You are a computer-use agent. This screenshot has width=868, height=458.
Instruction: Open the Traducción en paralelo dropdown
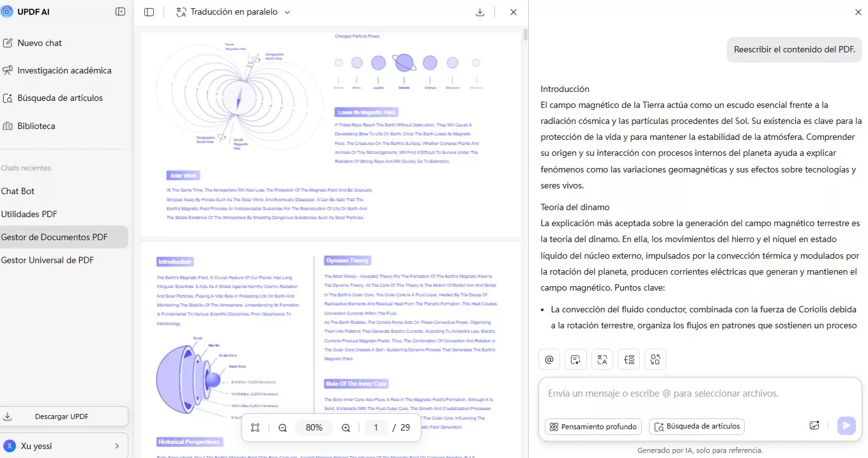(233, 12)
